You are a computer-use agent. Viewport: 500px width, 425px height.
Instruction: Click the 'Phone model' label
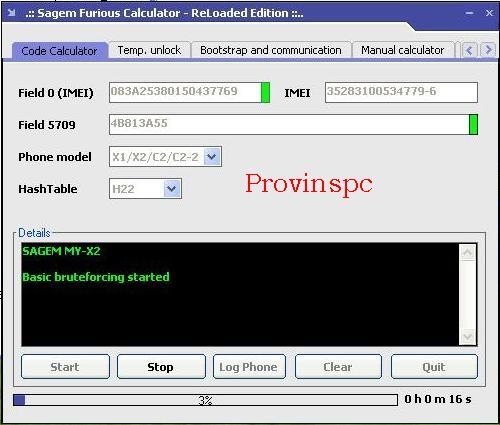coord(55,157)
